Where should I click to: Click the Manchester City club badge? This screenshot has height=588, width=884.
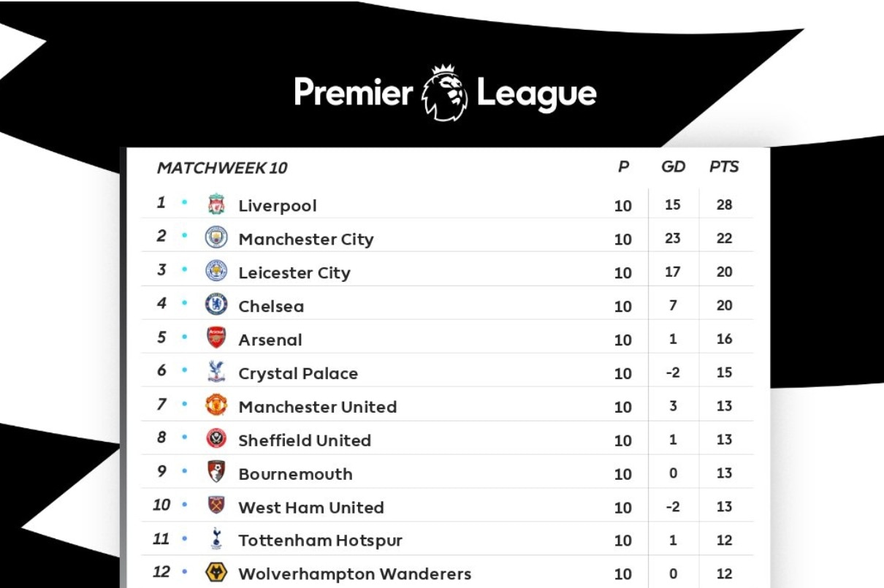216,238
